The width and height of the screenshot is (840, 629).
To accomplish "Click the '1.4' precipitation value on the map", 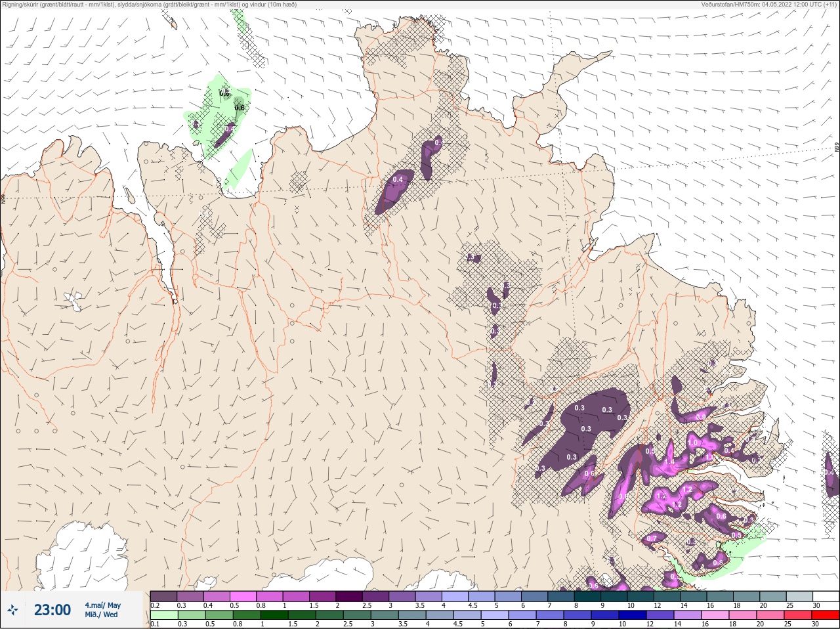I will coord(669,462).
